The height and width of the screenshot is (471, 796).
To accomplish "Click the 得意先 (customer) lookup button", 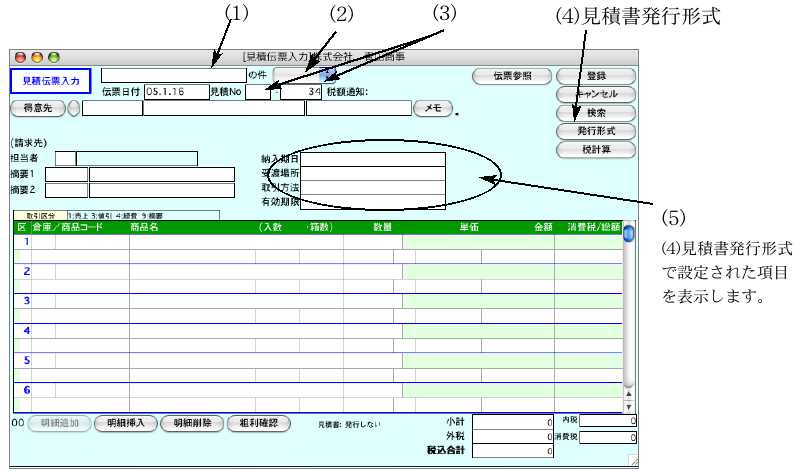I will tap(35, 108).
